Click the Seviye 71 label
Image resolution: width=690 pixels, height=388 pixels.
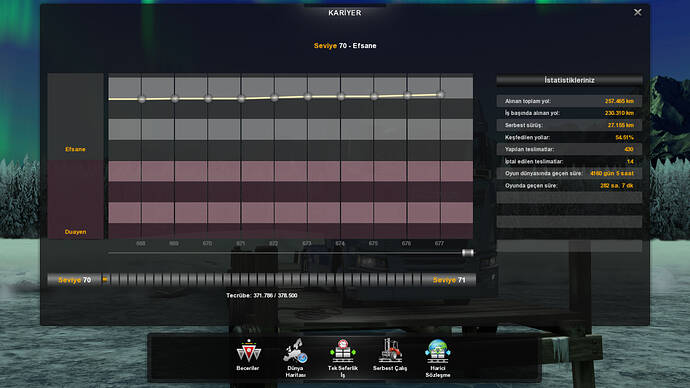pos(449,280)
